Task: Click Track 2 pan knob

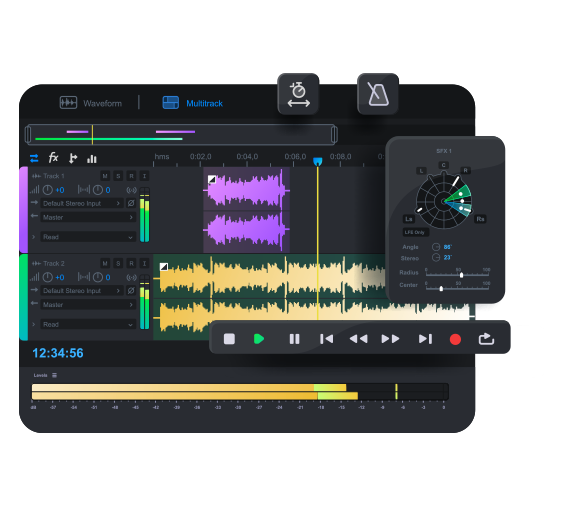Action: [x=98, y=277]
